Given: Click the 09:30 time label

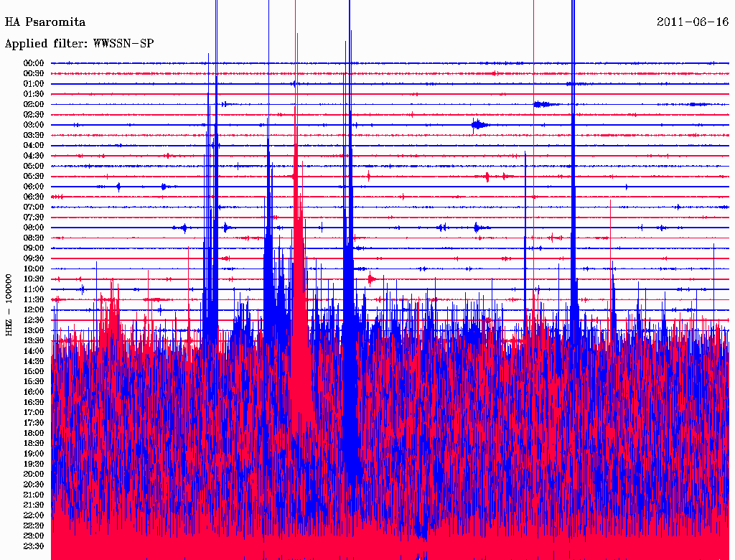Looking at the screenshot, I should (34, 258).
